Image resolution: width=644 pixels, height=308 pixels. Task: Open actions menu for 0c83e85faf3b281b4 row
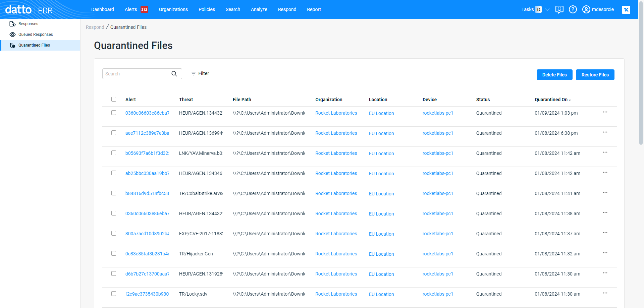605,253
